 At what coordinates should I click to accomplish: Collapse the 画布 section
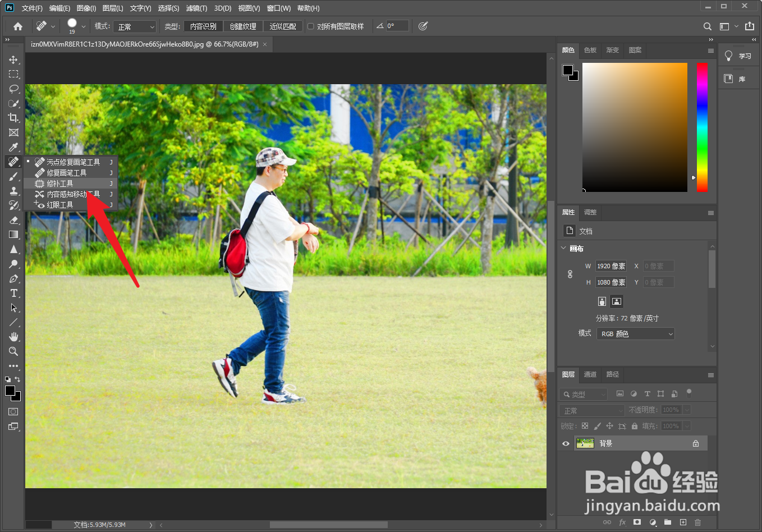564,248
